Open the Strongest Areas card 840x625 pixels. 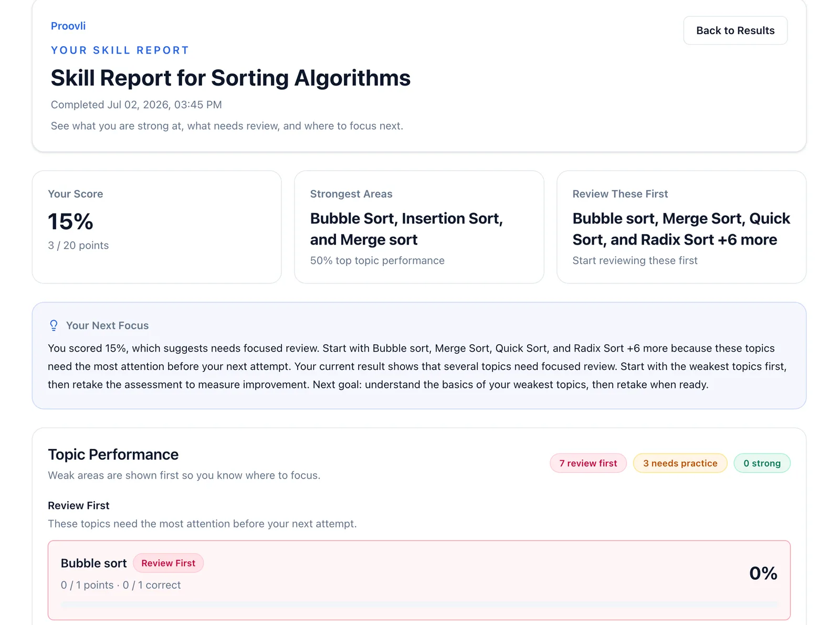click(419, 227)
